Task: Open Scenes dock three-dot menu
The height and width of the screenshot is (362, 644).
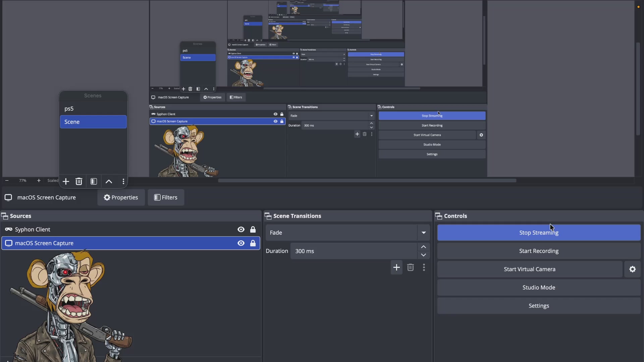Action: click(123, 182)
